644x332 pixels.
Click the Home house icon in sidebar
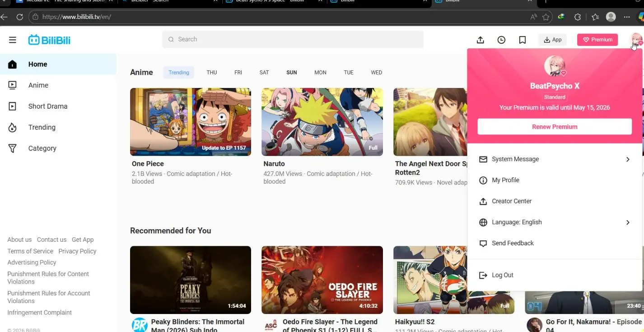click(13, 64)
